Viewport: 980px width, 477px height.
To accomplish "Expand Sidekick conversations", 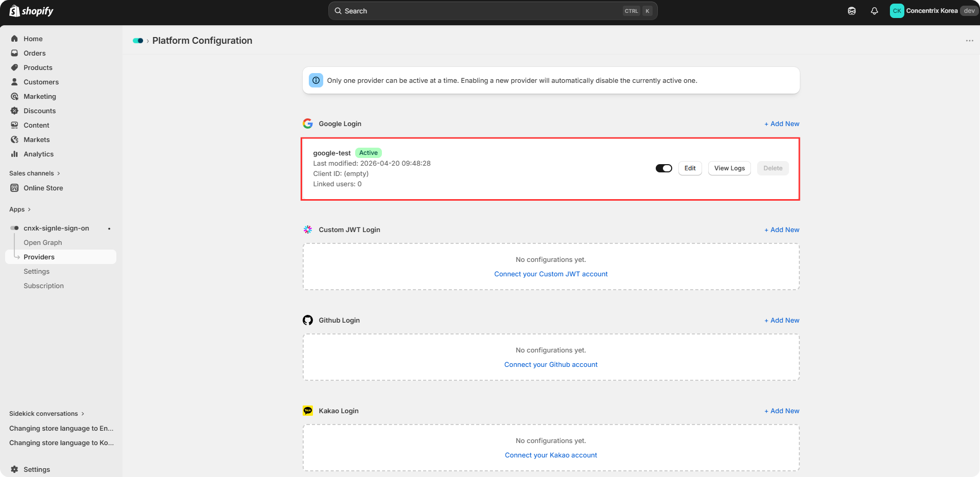I will [x=47, y=414].
